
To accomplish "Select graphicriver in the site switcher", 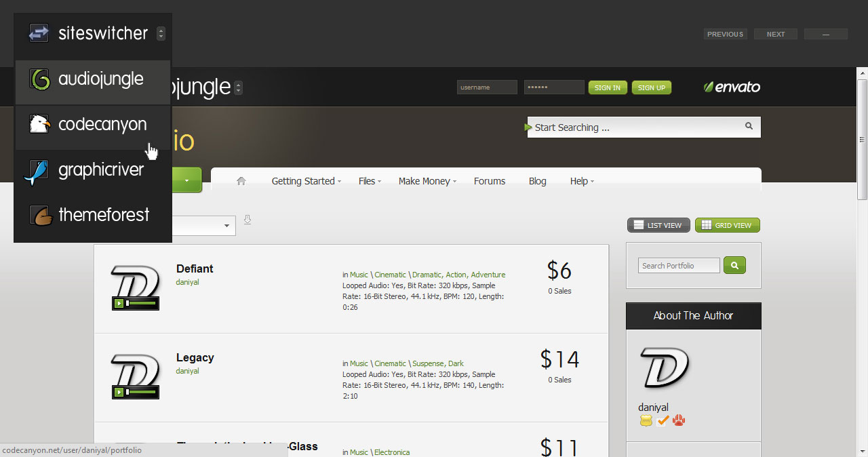I will (x=93, y=172).
